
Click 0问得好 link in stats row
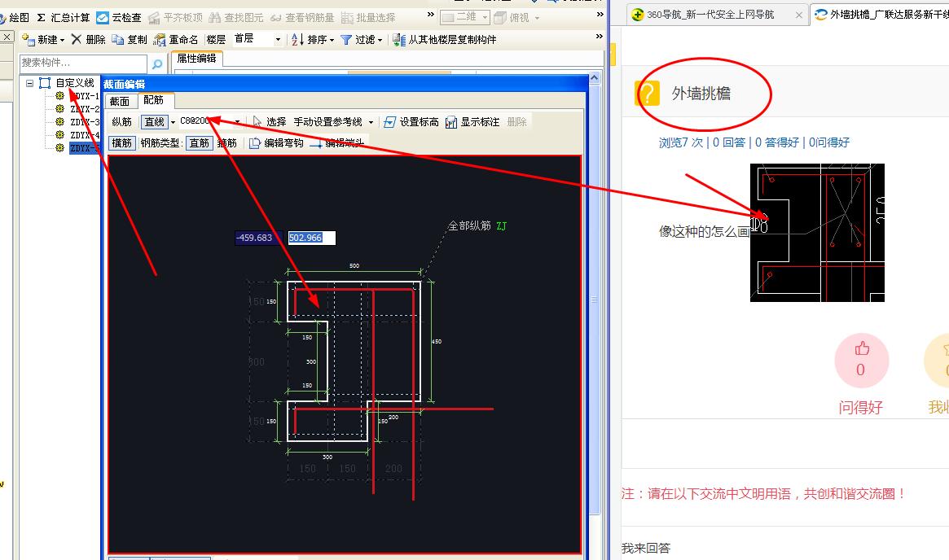(829, 142)
